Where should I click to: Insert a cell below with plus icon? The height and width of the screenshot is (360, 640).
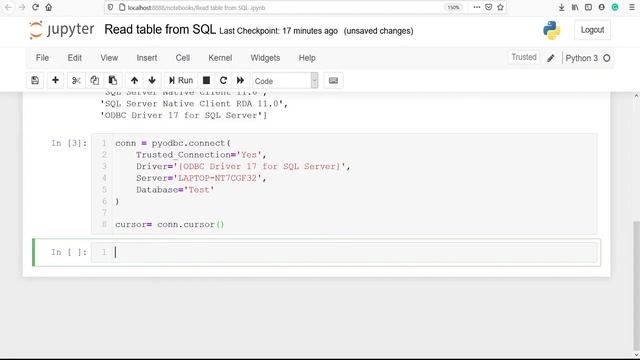(55, 80)
